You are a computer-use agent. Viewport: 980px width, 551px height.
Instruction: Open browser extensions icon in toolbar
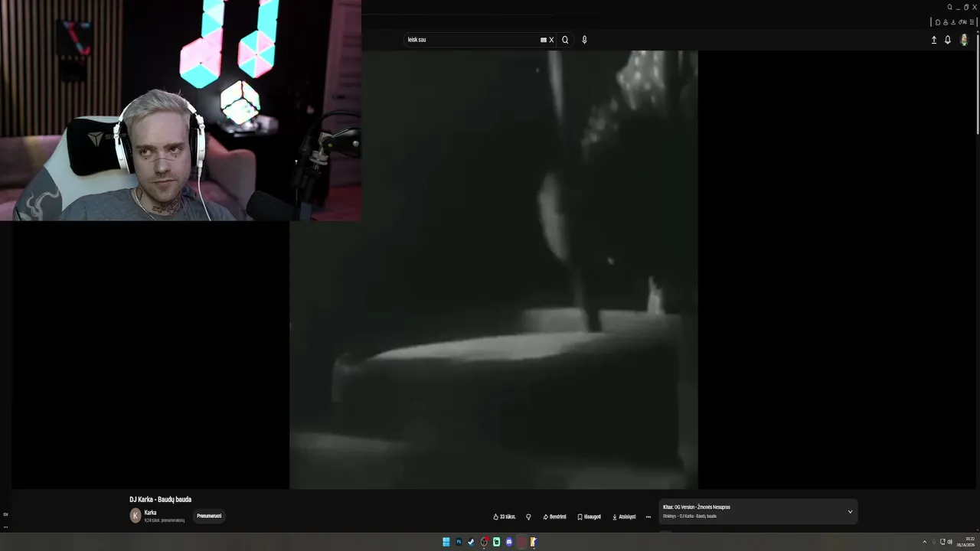point(938,22)
